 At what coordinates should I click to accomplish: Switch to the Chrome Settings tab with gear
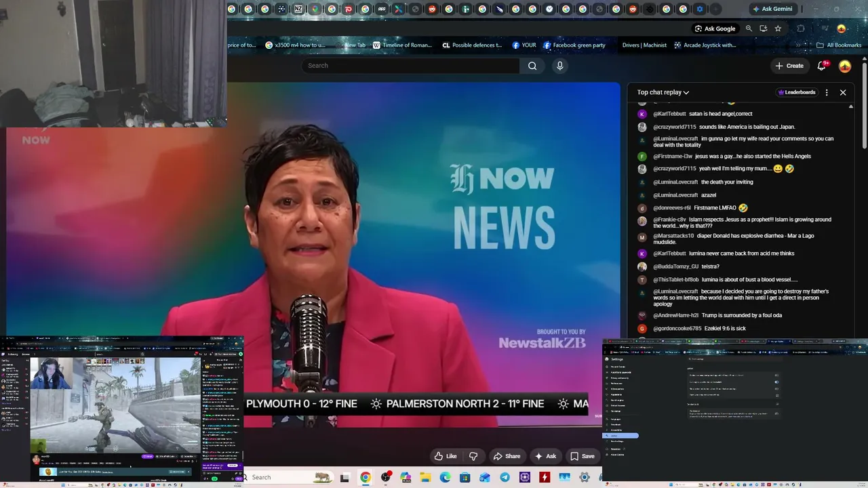coord(700,9)
